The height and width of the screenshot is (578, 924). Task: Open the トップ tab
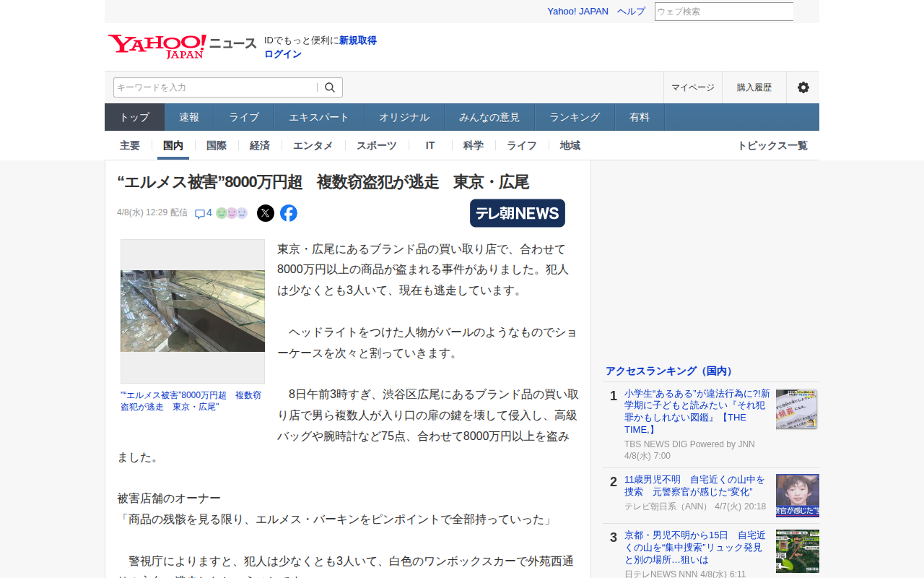pyautogui.click(x=135, y=117)
